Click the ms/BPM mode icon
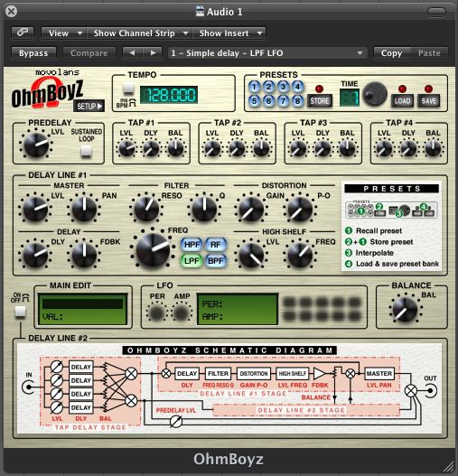Screen dimensions: 458x476 pyautogui.click(x=126, y=103)
